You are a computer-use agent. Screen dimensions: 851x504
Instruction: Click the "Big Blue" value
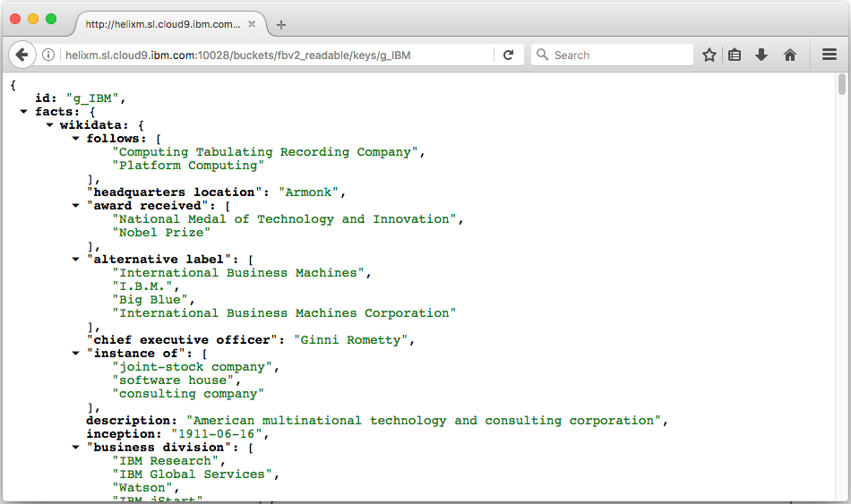tap(150, 300)
